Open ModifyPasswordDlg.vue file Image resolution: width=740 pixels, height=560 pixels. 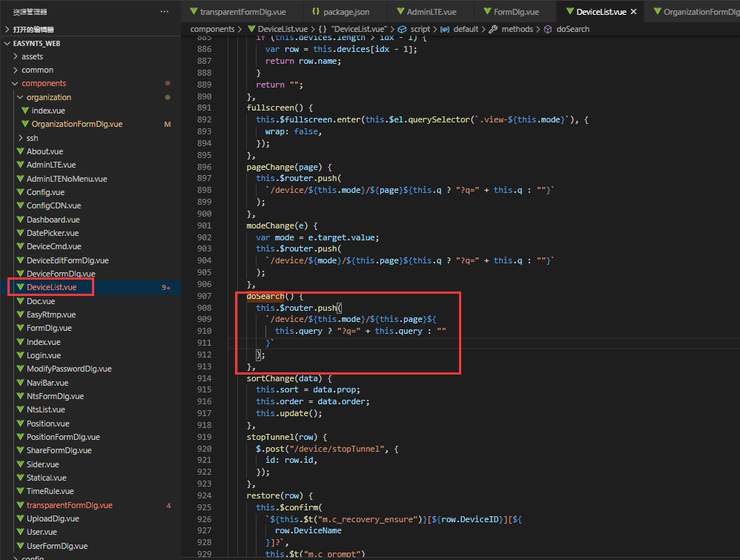pos(69,369)
